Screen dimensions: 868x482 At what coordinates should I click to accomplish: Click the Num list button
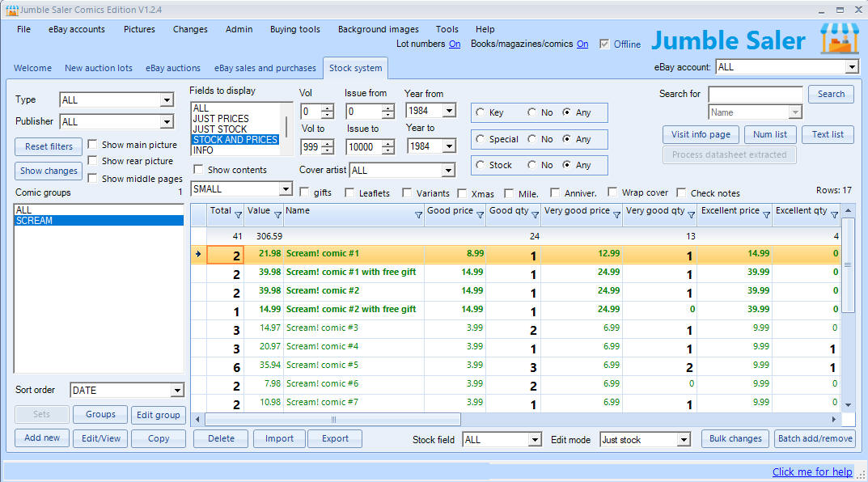770,134
